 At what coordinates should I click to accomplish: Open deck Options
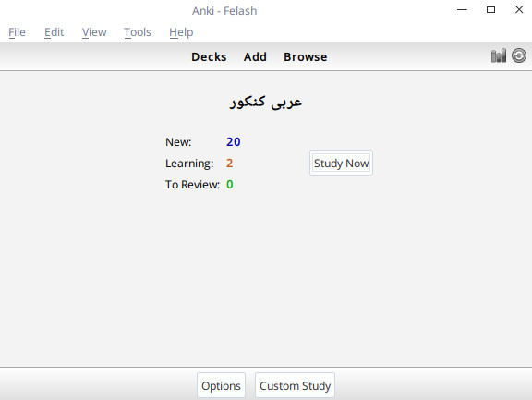(221, 385)
